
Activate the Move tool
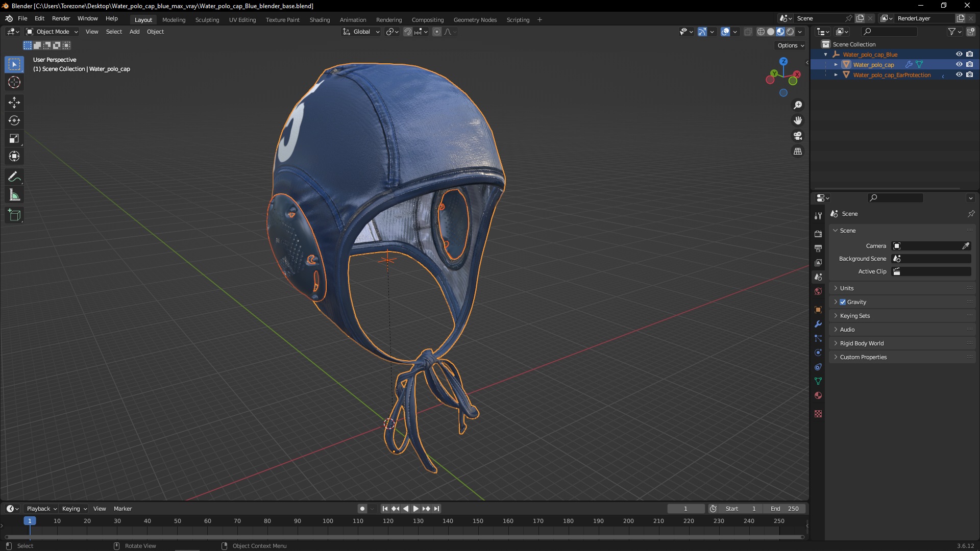pyautogui.click(x=14, y=103)
